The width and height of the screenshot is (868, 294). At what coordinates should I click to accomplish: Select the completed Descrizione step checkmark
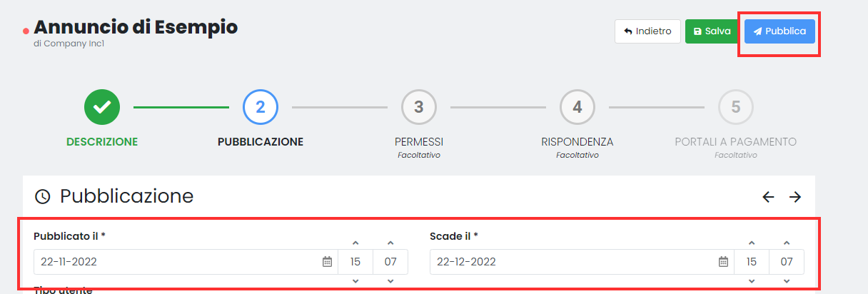tap(102, 107)
